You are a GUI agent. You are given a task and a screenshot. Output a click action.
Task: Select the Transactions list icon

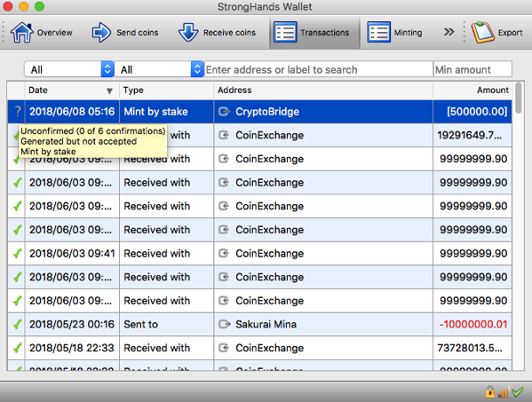tap(285, 33)
